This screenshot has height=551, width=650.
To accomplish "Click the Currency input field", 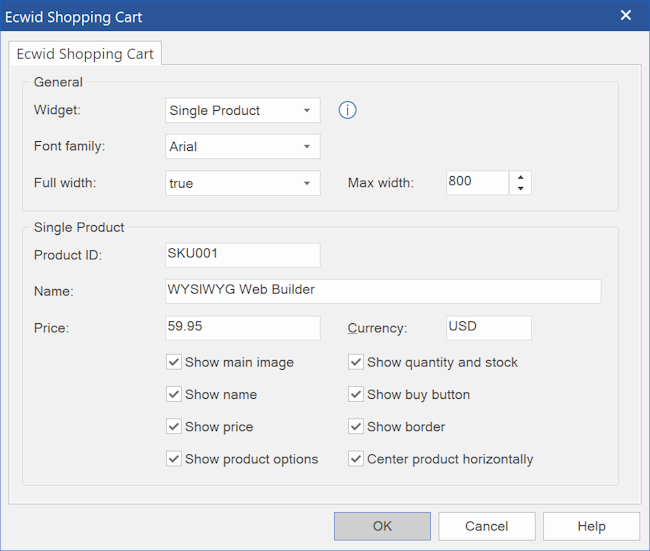I will pyautogui.click(x=489, y=328).
